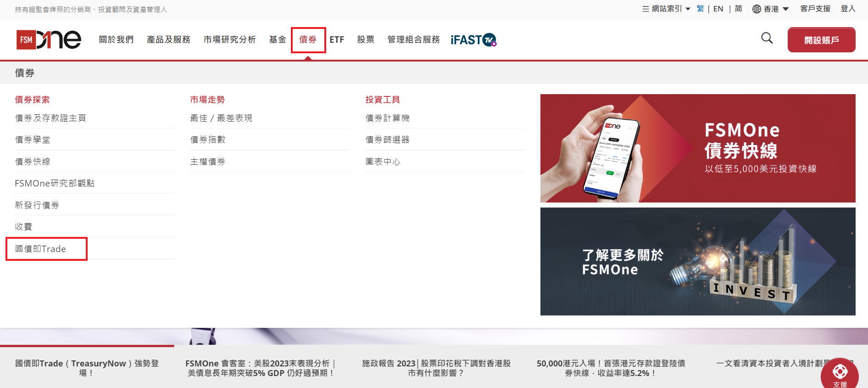Click the FSMOne 債券快線 promo banner
This screenshot has height=388, width=868.
click(698, 148)
